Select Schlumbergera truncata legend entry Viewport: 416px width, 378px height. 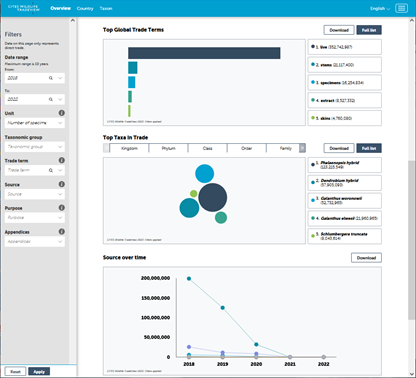coord(344,236)
